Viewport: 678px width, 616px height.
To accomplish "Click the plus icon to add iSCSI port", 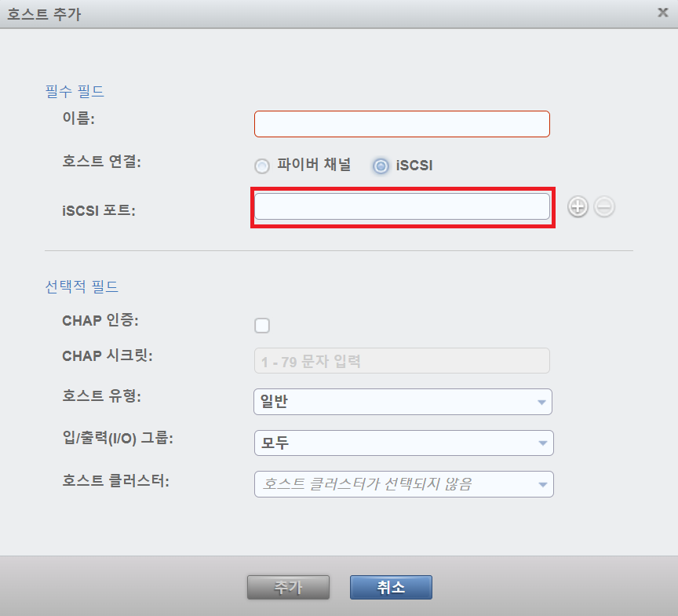I will (578, 206).
